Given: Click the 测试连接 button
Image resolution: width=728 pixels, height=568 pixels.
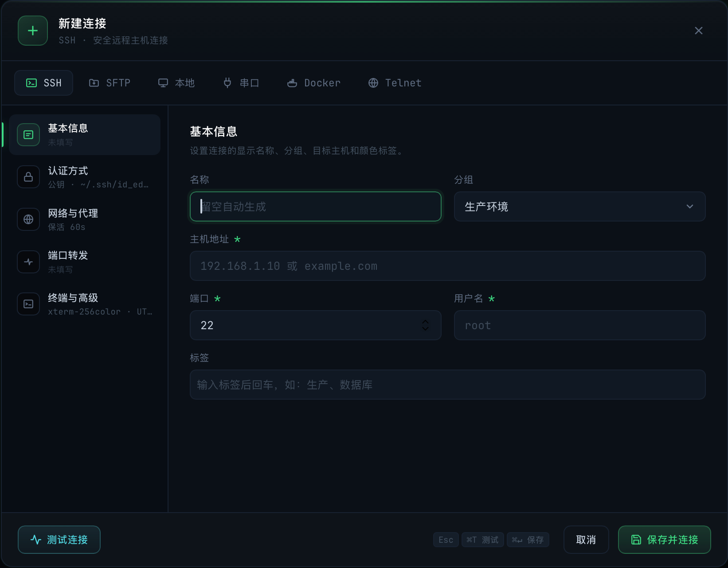Looking at the screenshot, I should click(x=59, y=540).
